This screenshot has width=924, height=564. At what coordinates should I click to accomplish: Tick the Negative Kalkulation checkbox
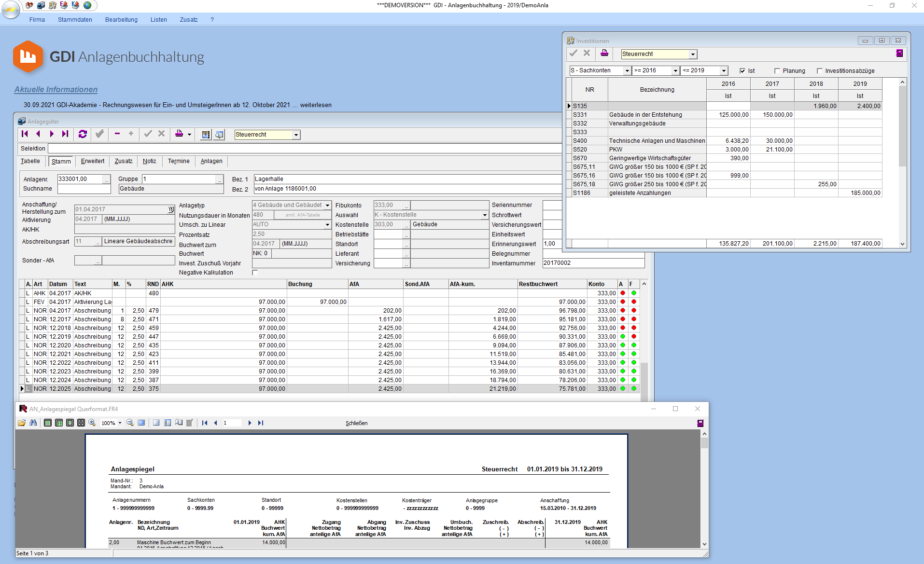tap(255, 273)
